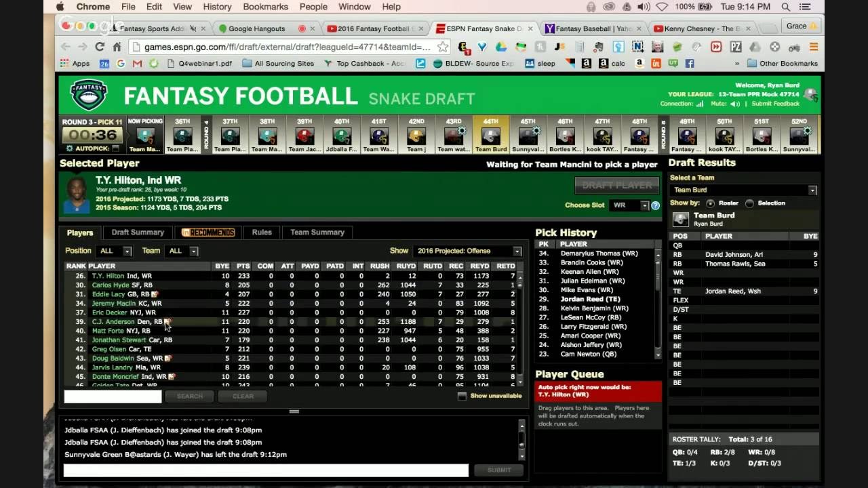
Task: Click the 42nd pick Team j helmet
Action: (x=416, y=137)
